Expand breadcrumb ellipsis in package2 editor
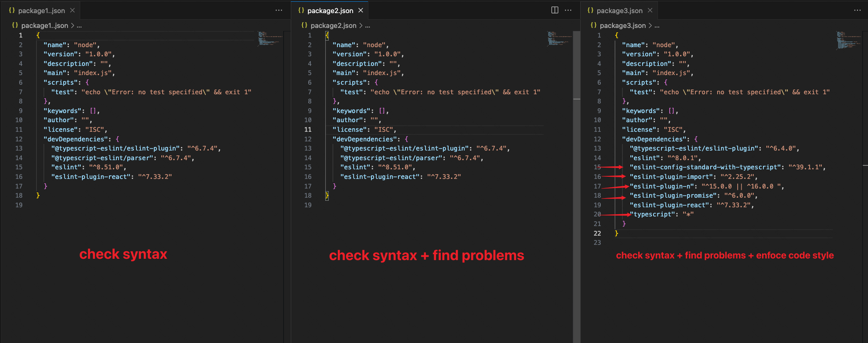 (368, 26)
